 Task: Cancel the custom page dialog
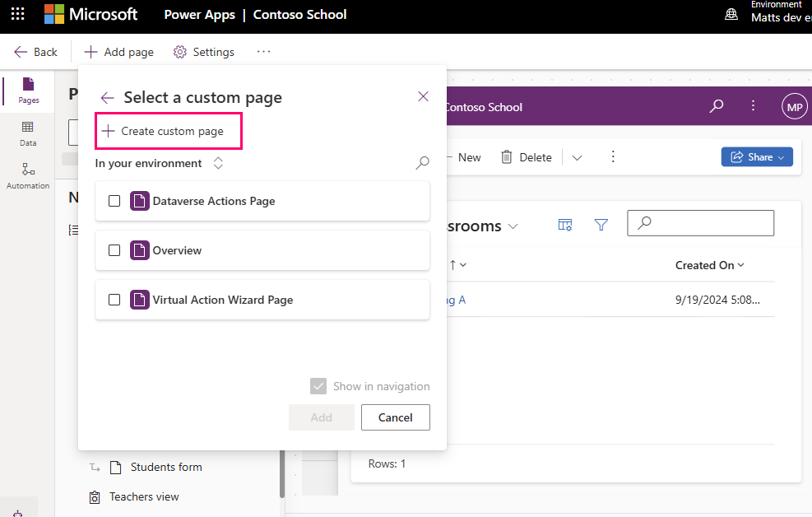tap(396, 417)
